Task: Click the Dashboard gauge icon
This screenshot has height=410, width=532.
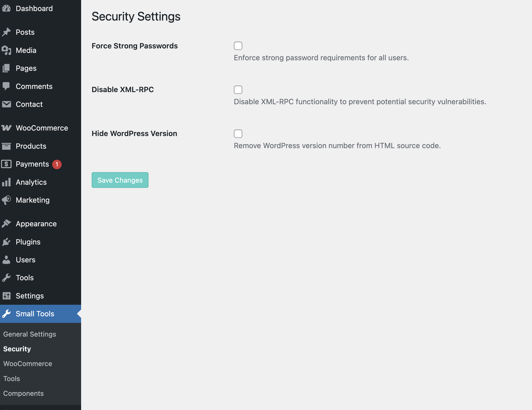Action: [6, 8]
